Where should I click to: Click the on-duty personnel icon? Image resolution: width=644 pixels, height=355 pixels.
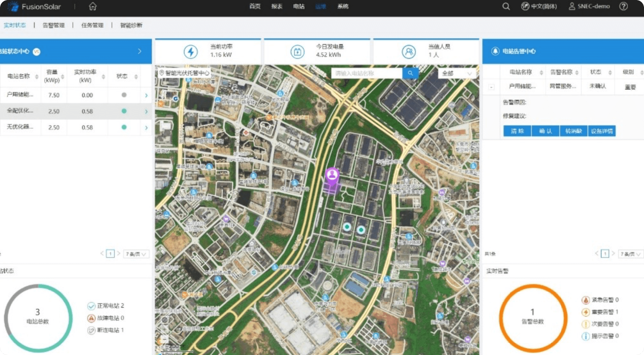click(x=409, y=52)
